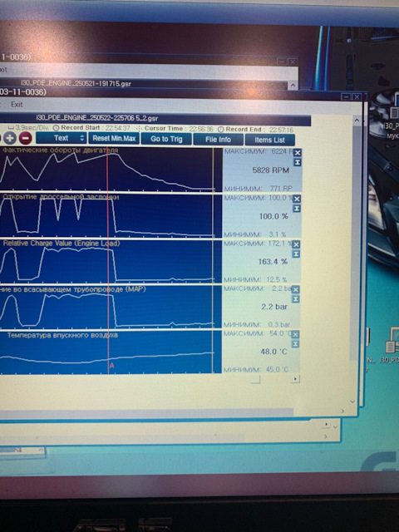Click the yellow record end line
Viewport: 399px width, 532px height.
213,261
